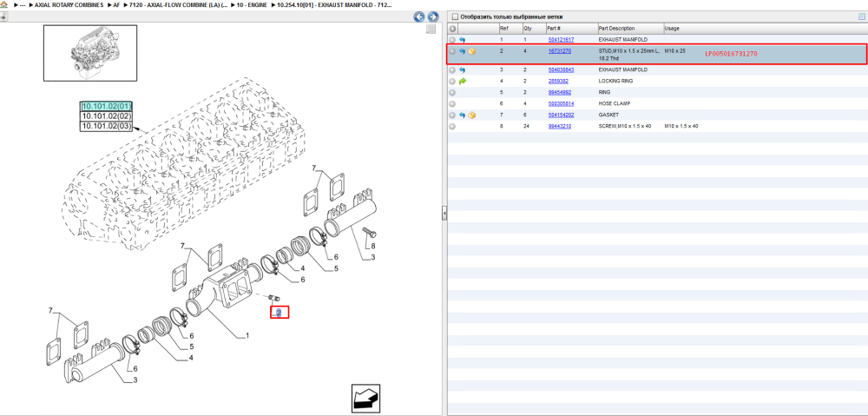Screen dimensions: 868x416
Task: Click the round icon in the 504030843 row
Action: 452,70
